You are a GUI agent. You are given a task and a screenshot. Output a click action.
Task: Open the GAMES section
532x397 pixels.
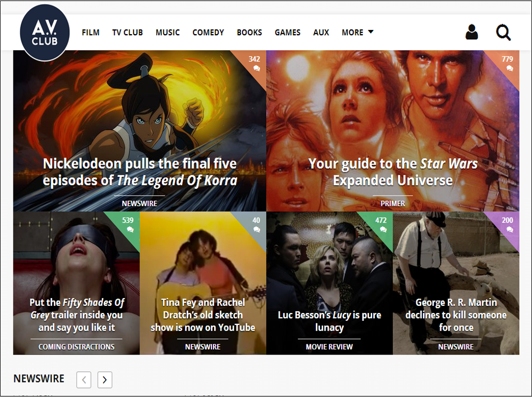[x=287, y=32]
